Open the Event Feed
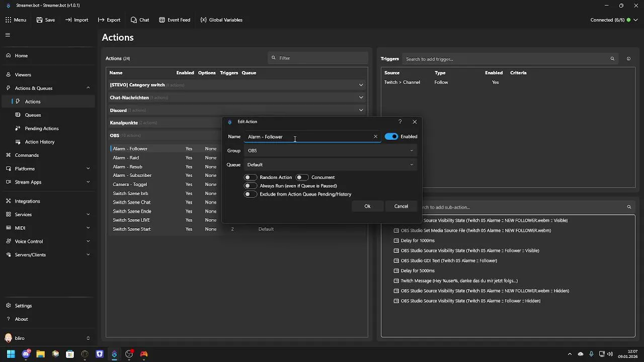Image resolution: width=644 pixels, height=362 pixels. [x=175, y=20]
